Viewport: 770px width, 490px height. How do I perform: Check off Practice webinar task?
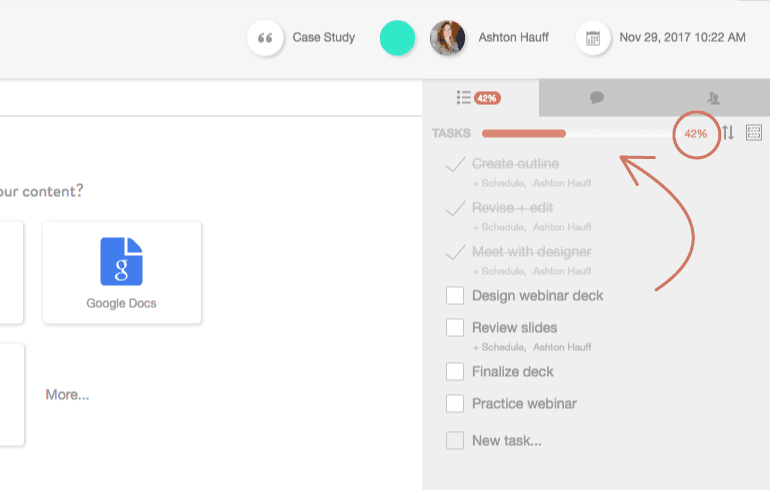(x=455, y=404)
